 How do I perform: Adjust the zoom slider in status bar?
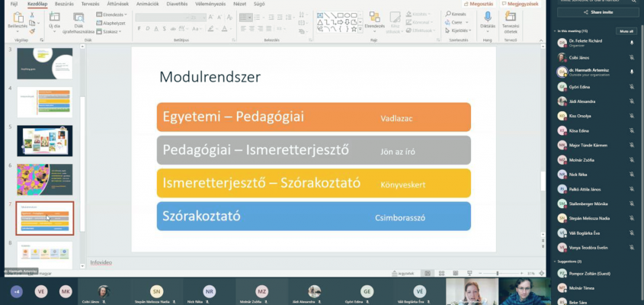click(x=497, y=273)
